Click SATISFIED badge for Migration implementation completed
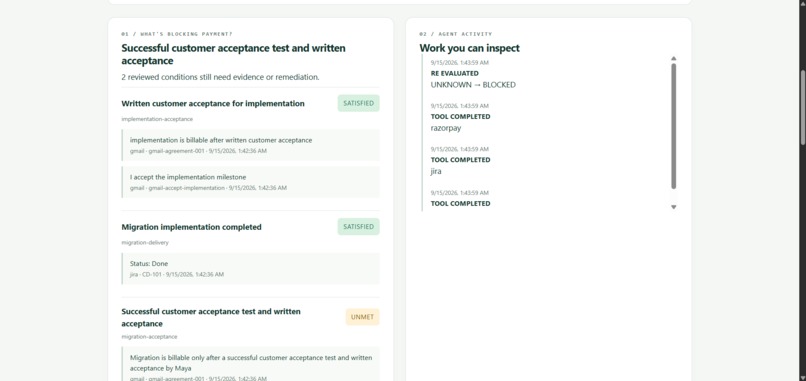This screenshot has height=381, width=806. point(358,227)
